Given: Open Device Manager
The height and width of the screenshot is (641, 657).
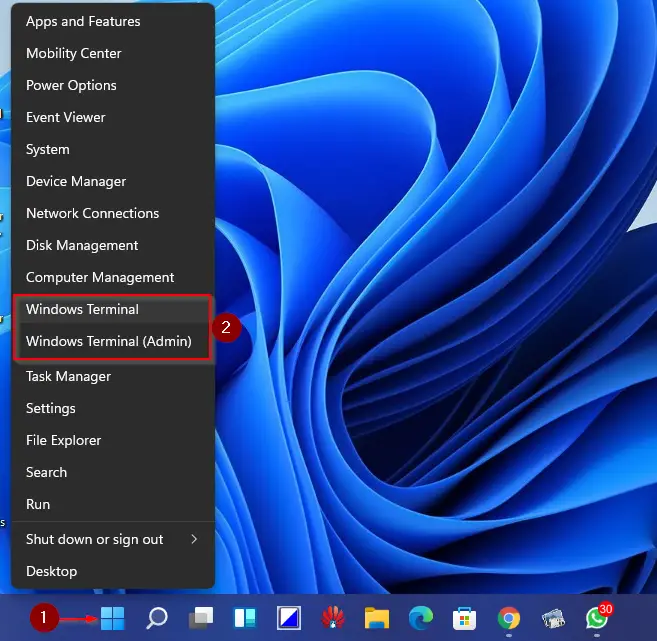Looking at the screenshot, I should (113, 181).
